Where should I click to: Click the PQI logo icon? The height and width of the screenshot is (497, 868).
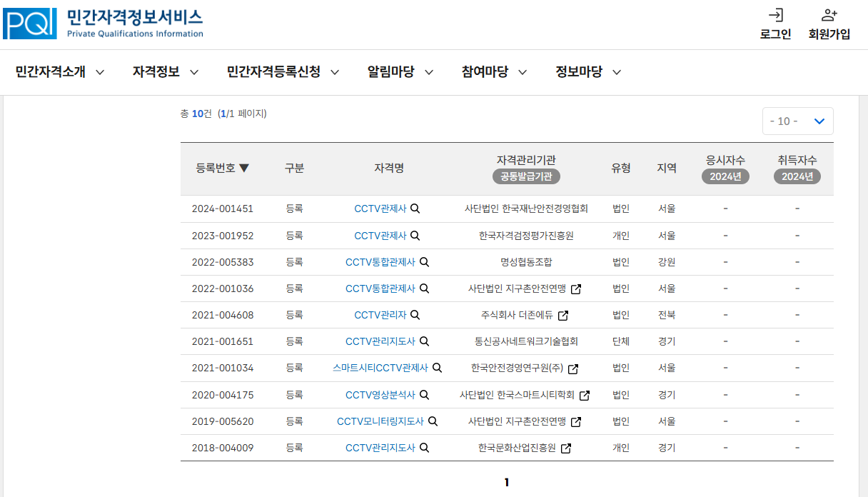click(30, 24)
